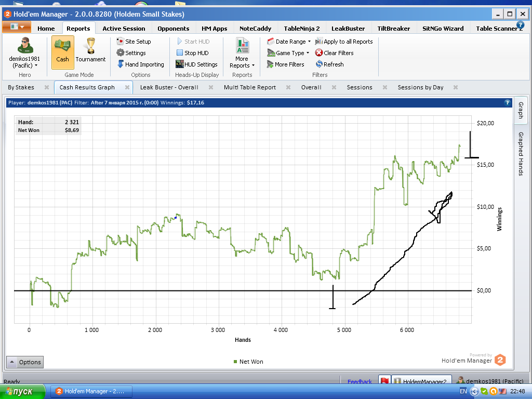Expand the graph Options panel

click(25, 362)
